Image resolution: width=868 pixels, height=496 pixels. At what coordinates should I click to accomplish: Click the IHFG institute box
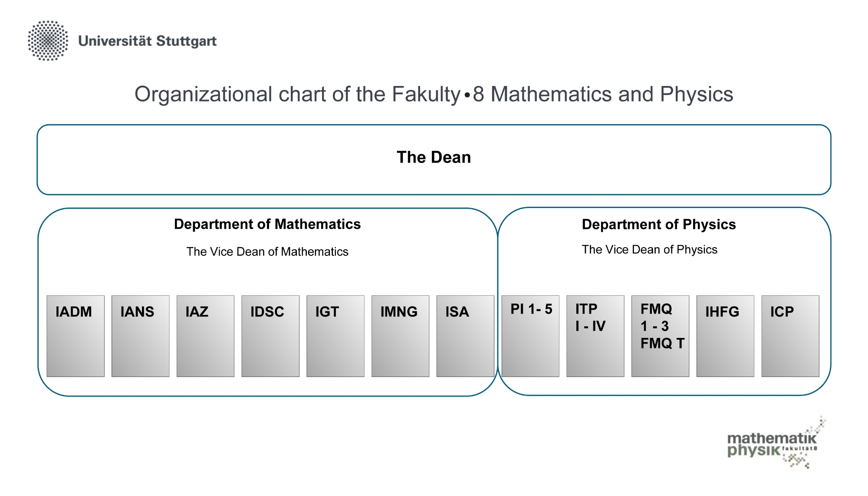click(725, 336)
